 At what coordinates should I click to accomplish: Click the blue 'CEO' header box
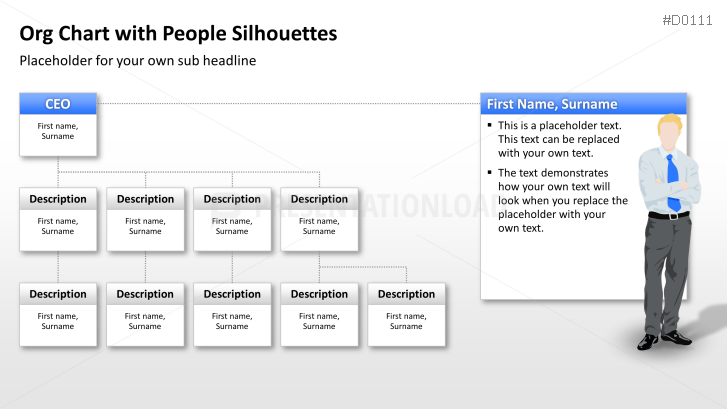(58, 104)
